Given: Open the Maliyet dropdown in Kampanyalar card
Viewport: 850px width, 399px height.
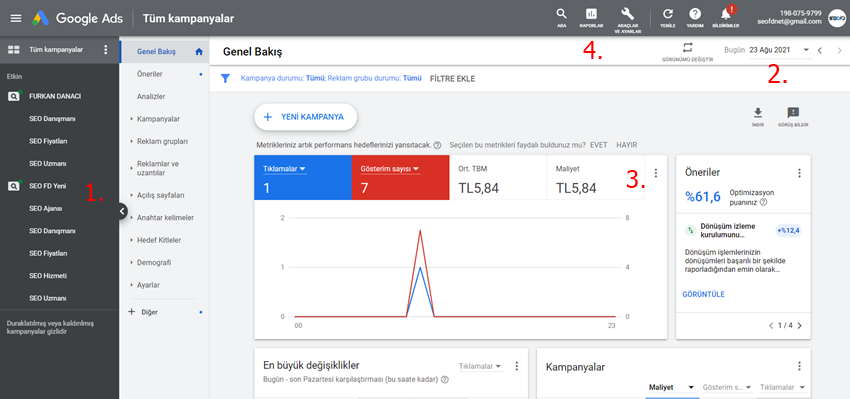Looking at the screenshot, I should coord(671,388).
